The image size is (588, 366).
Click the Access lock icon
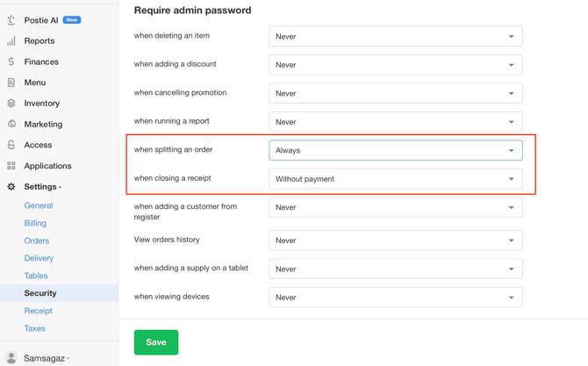[x=11, y=145]
